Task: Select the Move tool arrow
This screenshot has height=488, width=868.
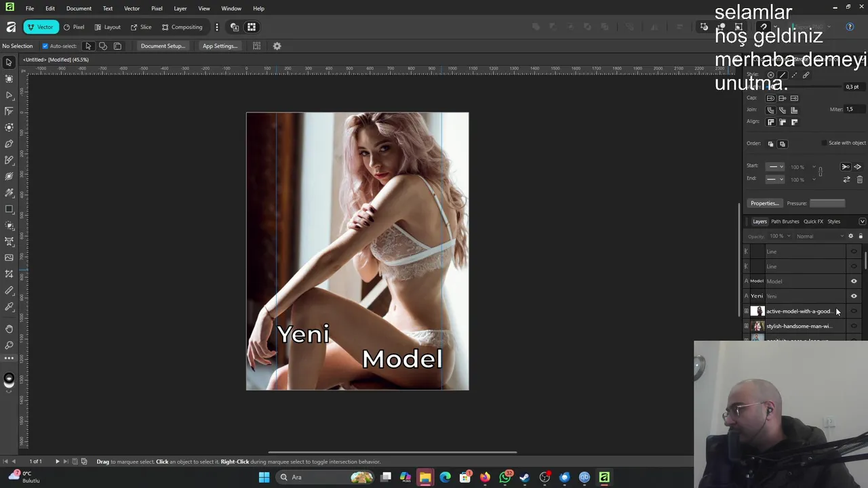Action: pos(9,62)
